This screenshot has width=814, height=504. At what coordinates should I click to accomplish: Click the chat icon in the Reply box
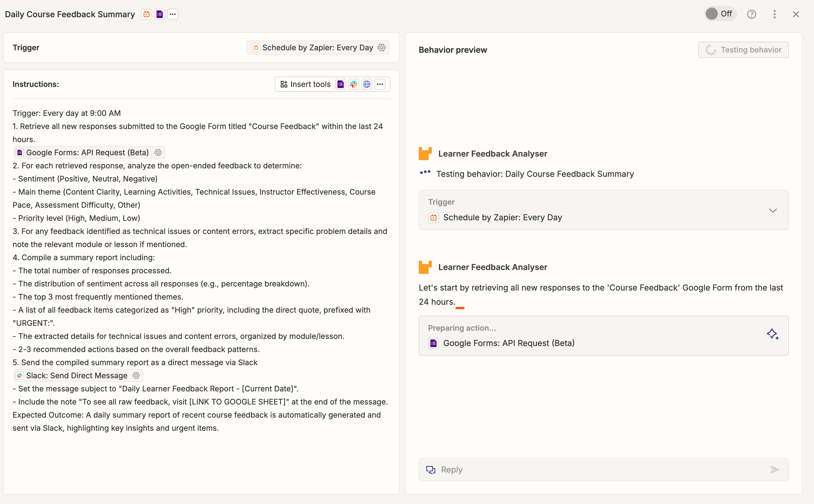[x=431, y=470]
